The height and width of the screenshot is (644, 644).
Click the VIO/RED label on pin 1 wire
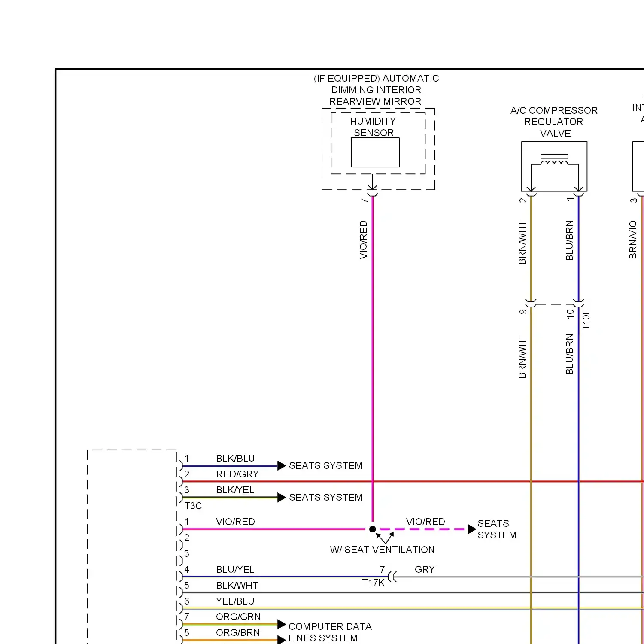(235, 522)
